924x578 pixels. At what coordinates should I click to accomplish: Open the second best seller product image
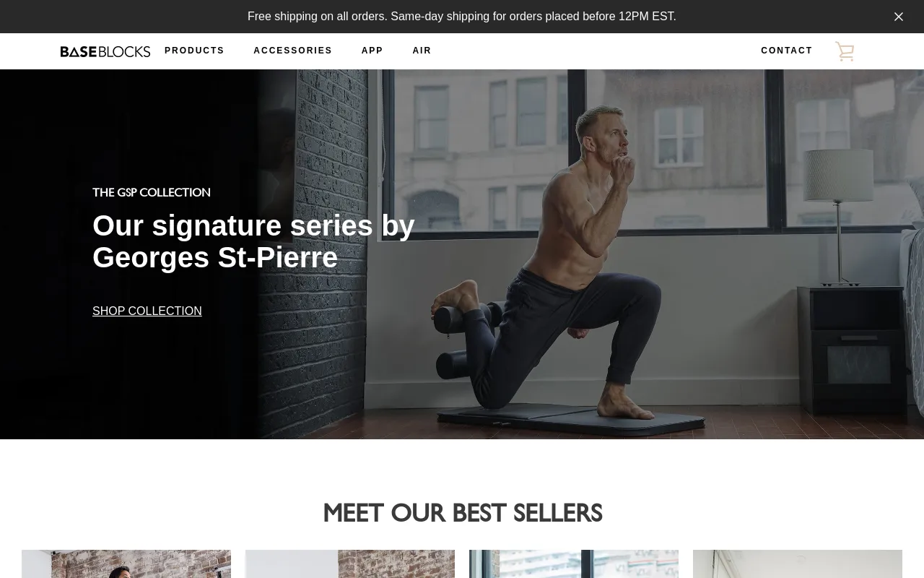[x=350, y=564]
